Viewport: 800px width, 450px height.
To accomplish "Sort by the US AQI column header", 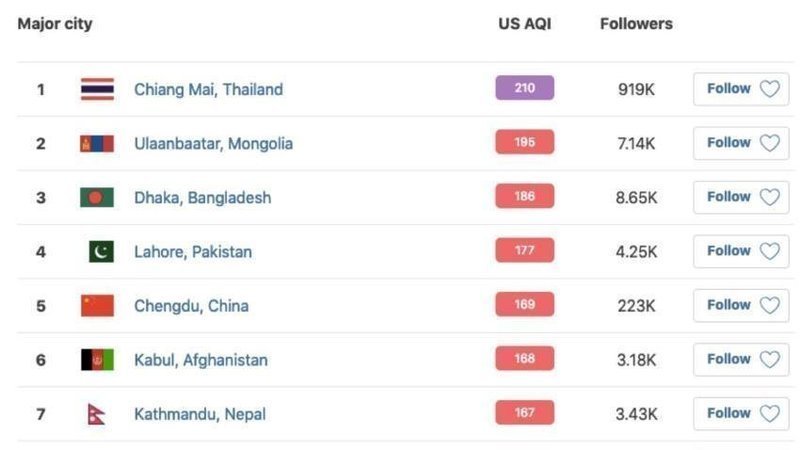I will pyautogui.click(x=524, y=24).
